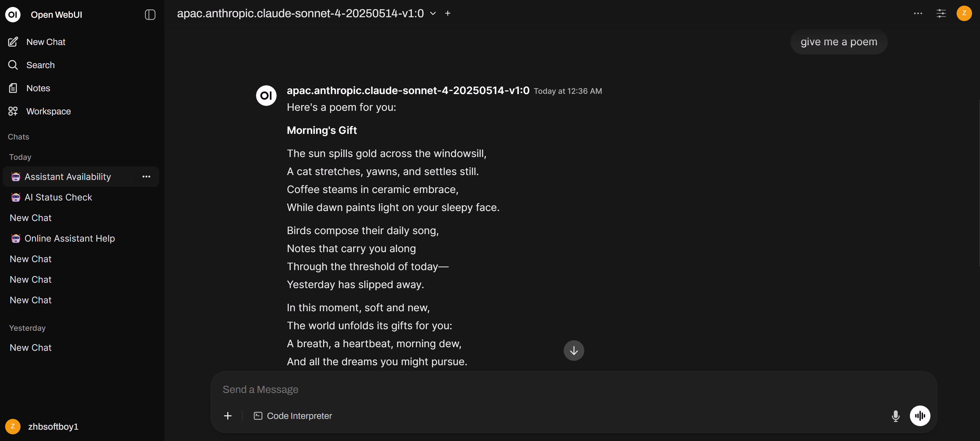Open the zhbsoftboy1 profile menu
Screen dimensions: 980x441
(x=53, y=427)
